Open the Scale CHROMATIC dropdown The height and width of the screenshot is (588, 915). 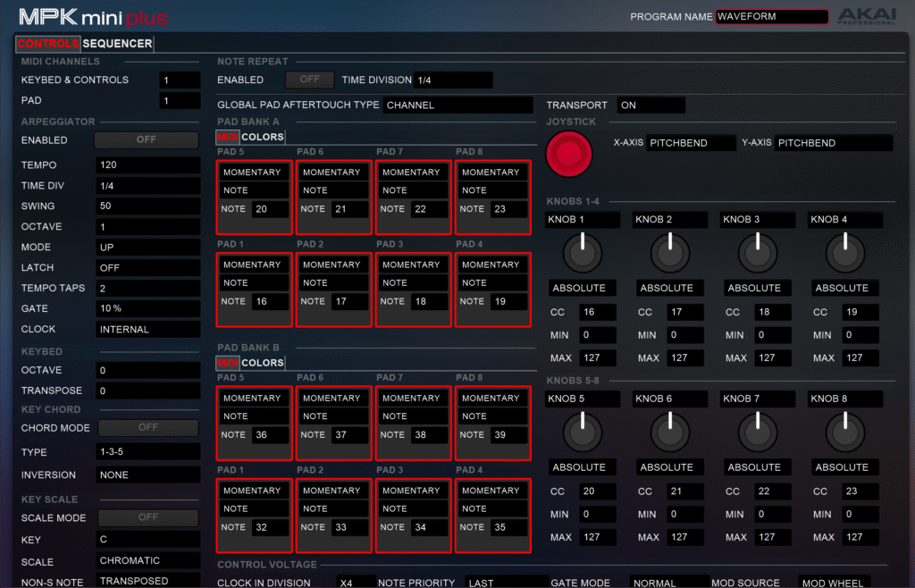point(148,561)
